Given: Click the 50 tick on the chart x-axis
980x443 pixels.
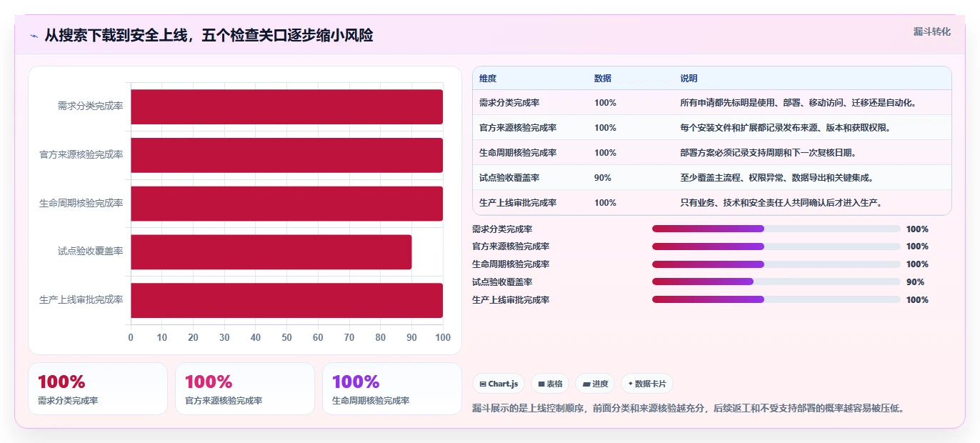Looking at the screenshot, I should 286,337.
